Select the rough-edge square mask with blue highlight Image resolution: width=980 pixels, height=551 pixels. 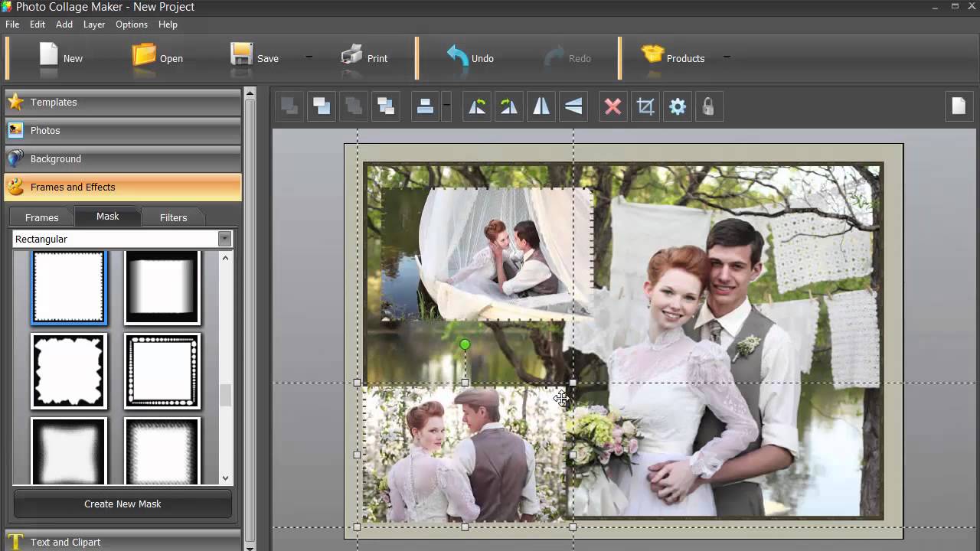coord(69,287)
